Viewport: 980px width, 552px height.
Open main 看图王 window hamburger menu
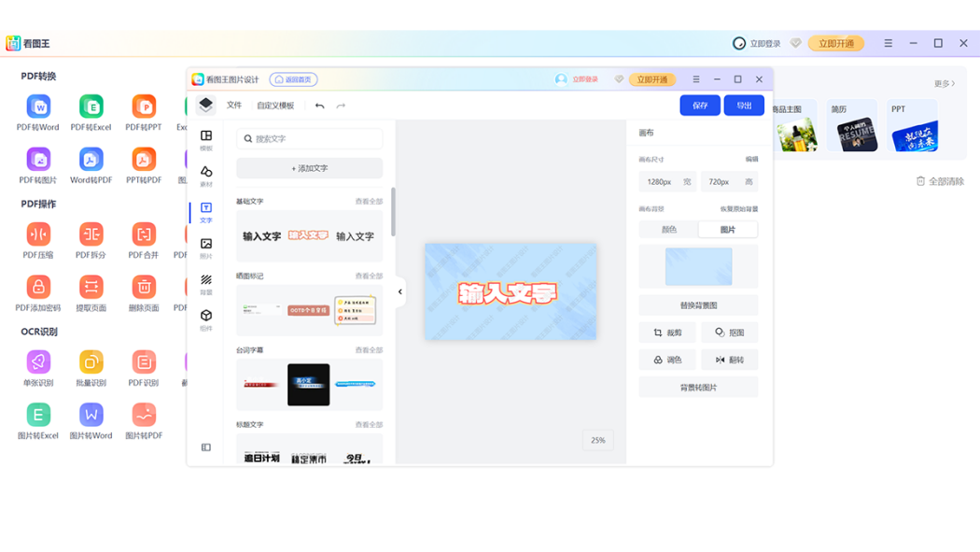(x=889, y=43)
